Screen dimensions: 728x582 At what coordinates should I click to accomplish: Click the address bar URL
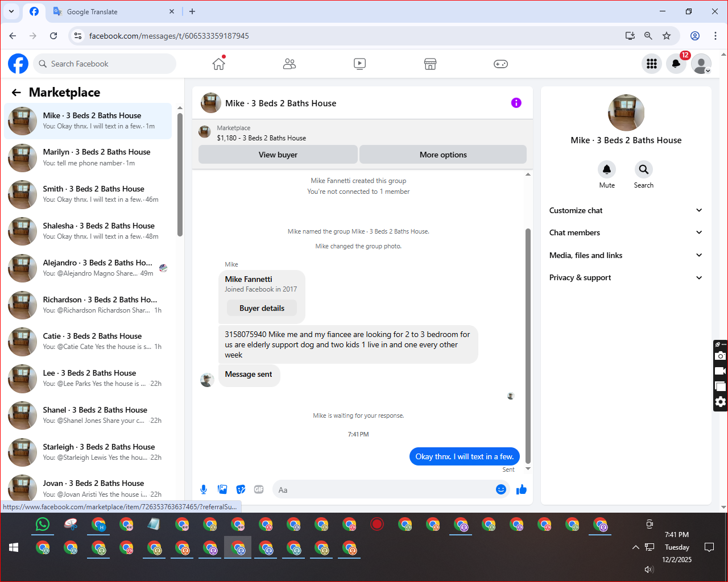click(x=169, y=36)
